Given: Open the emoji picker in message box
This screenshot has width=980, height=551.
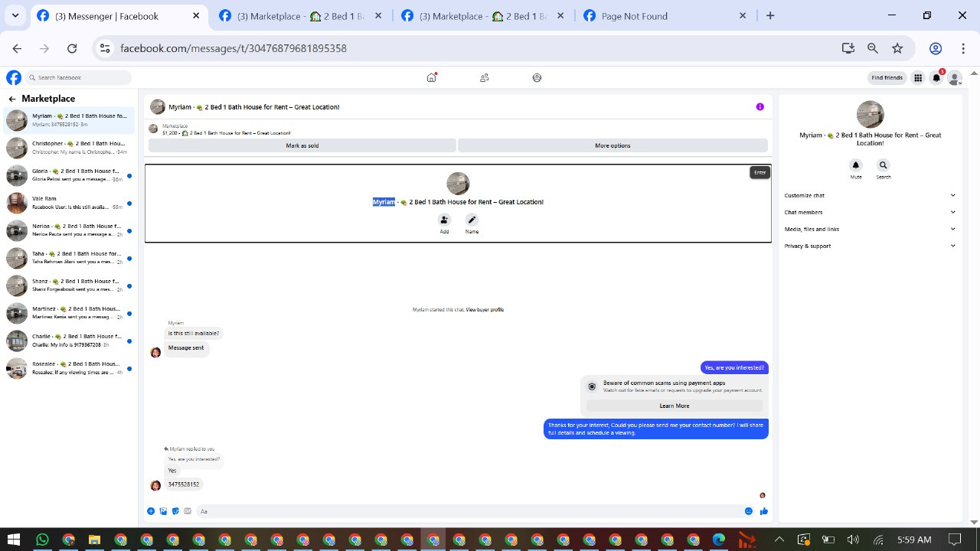Looking at the screenshot, I should coord(749,511).
